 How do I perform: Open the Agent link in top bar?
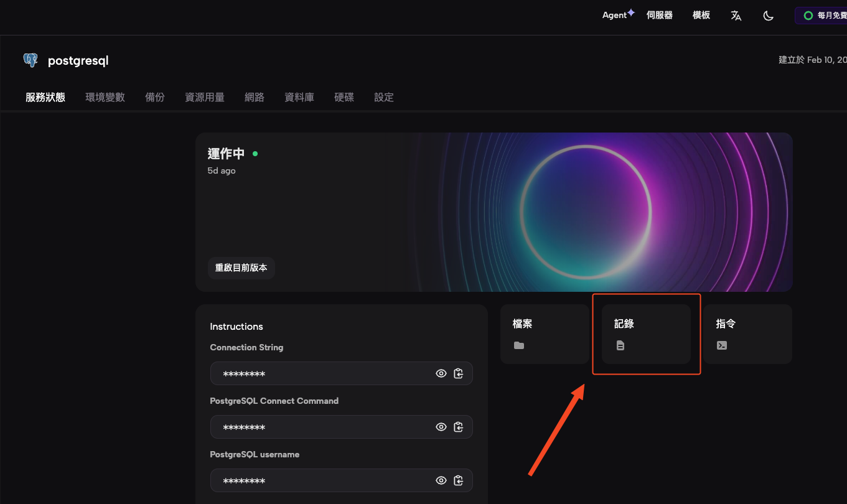pos(614,16)
